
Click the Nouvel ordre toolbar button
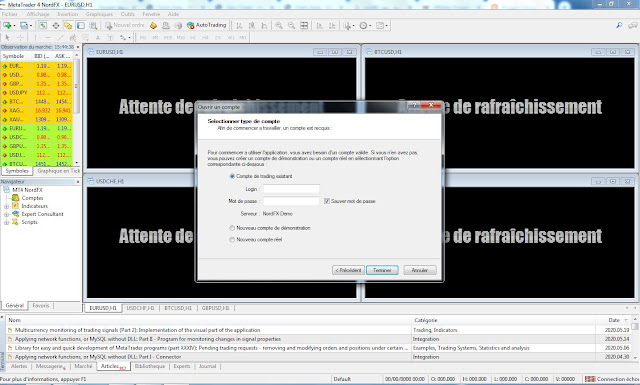[124, 25]
